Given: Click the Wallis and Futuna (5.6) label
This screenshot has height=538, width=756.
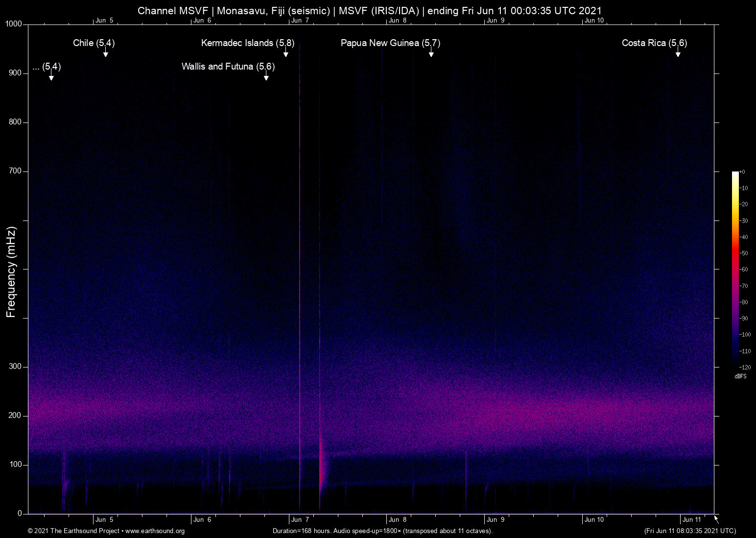Looking at the screenshot, I should pos(228,67).
